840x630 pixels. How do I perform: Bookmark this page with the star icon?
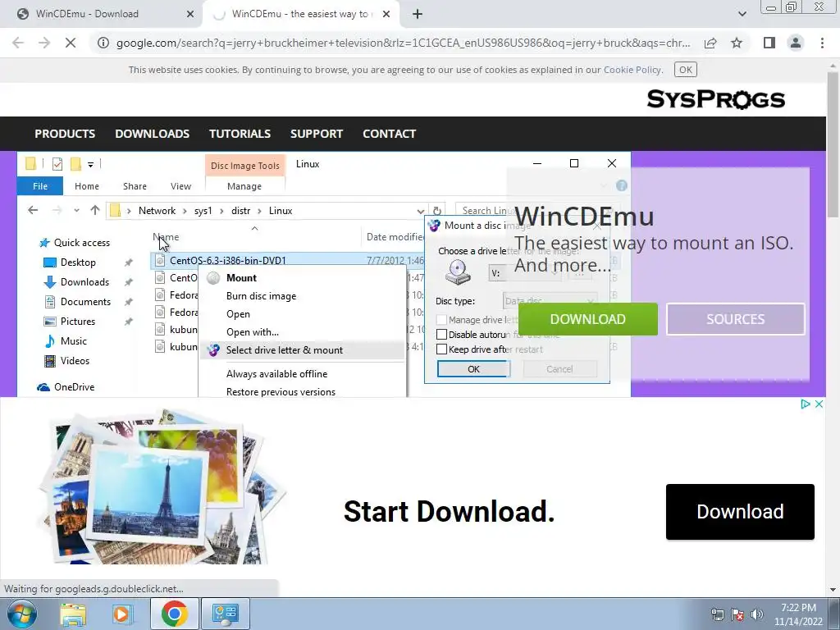737,43
